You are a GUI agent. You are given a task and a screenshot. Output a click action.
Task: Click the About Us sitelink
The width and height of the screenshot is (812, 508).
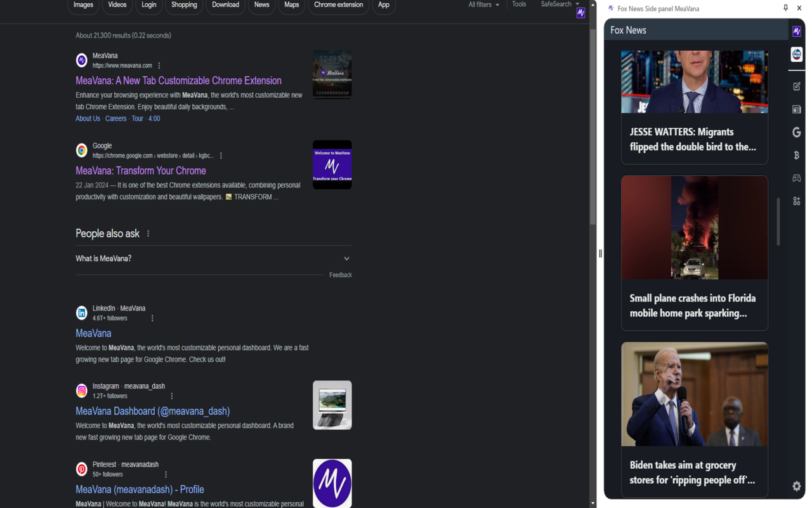(88, 119)
